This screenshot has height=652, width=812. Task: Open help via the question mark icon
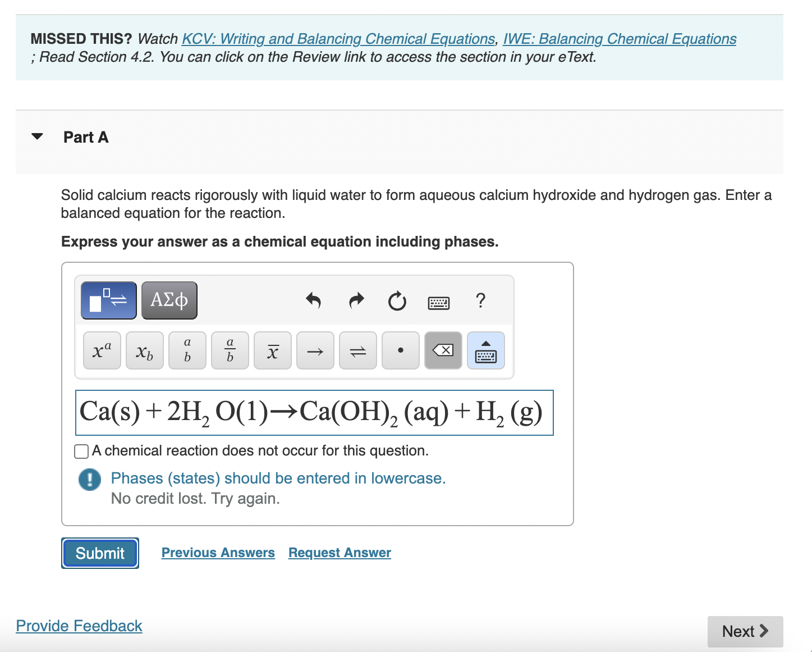click(x=480, y=302)
